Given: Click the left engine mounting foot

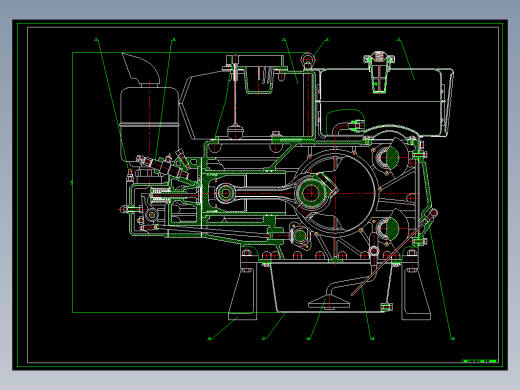Looking at the screenshot, I should pos(243,290).
